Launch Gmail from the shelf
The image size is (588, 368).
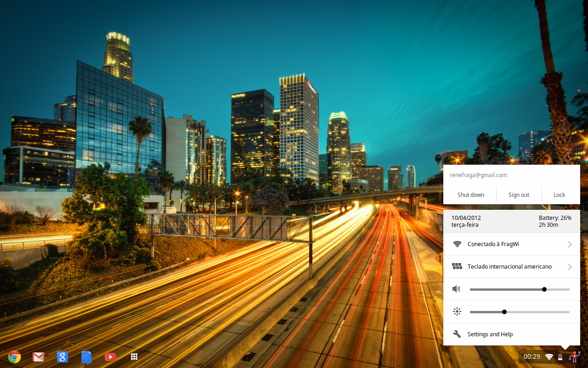[38, 356]
